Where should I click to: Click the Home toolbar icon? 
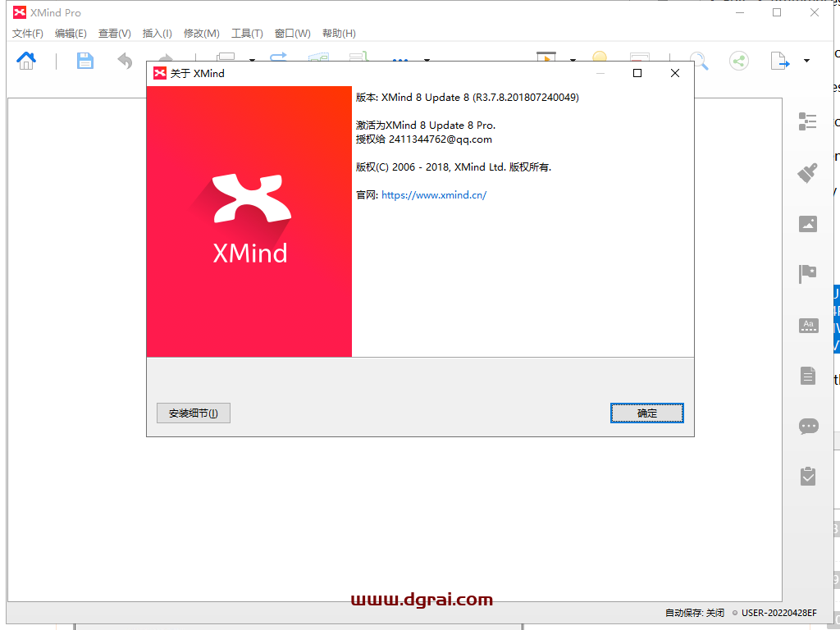[25, 61]
